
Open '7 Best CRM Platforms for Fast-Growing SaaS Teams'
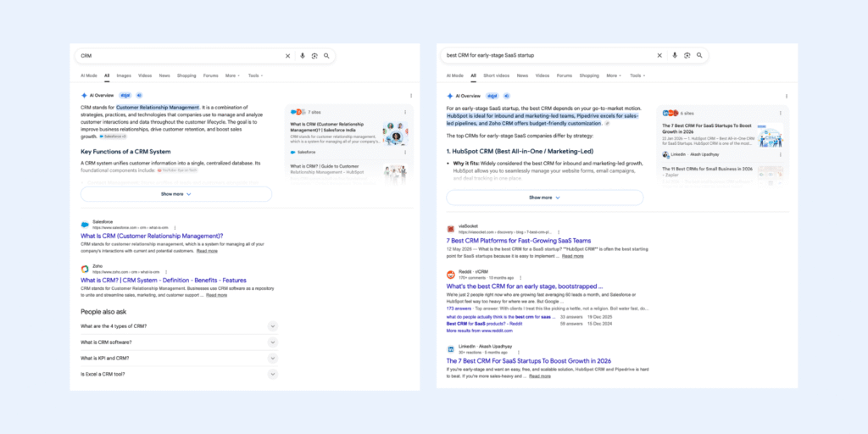click(519, 241)
